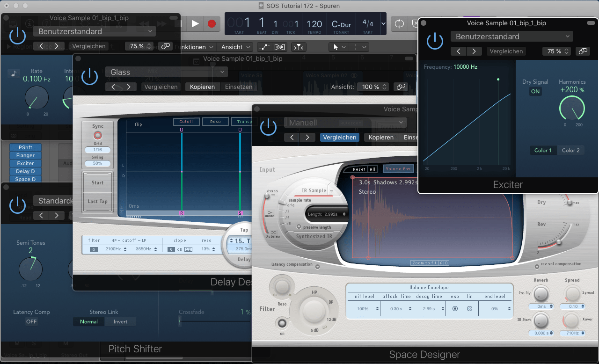
Task: Open the Glass preset dropdown
Action: pyautogui.click(x=166, y=72)
